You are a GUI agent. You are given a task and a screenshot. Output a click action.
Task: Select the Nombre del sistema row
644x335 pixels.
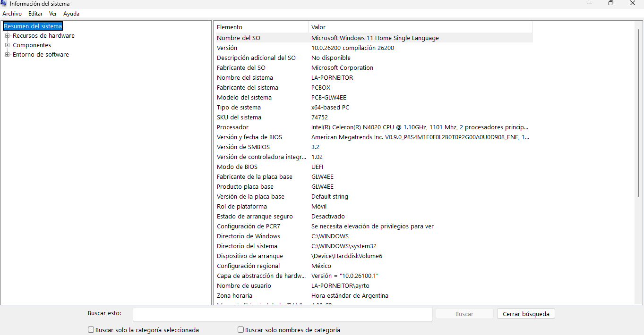click(374, 78)
